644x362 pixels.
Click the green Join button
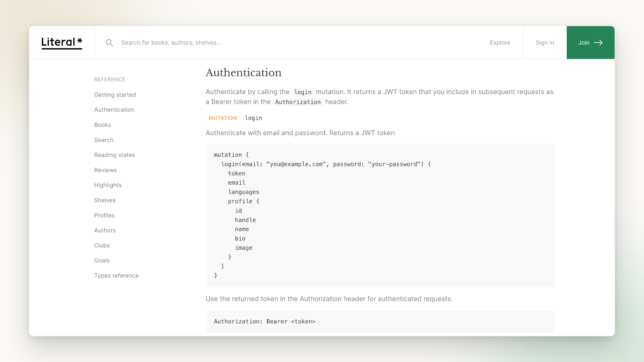(590, 43)
